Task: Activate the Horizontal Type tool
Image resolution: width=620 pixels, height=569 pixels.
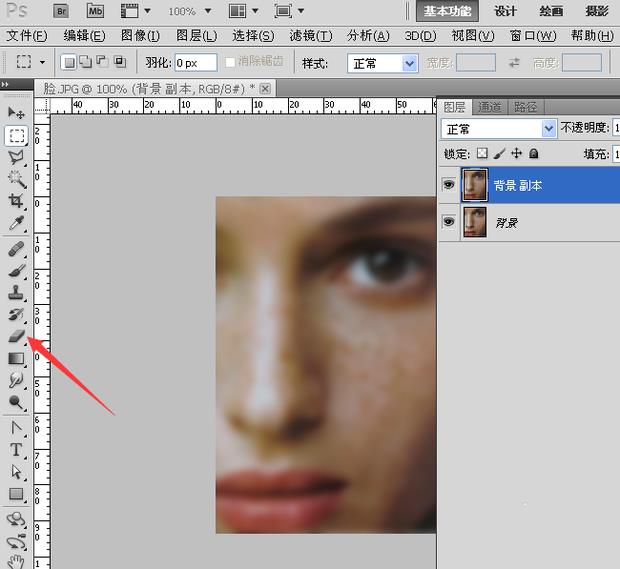Action: (17, 449)
